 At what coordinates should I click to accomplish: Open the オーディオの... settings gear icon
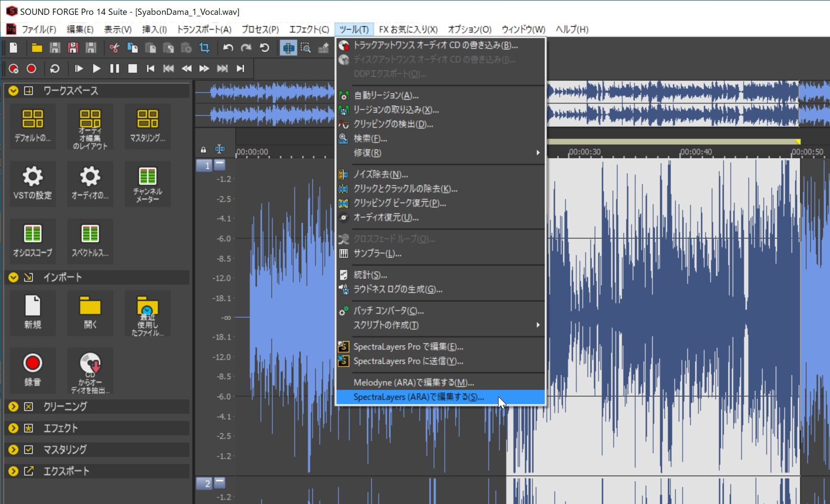[90, 184]
